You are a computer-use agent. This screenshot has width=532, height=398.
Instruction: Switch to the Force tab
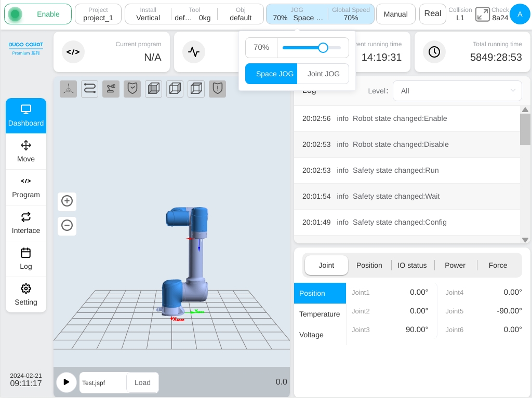[498, 266]
